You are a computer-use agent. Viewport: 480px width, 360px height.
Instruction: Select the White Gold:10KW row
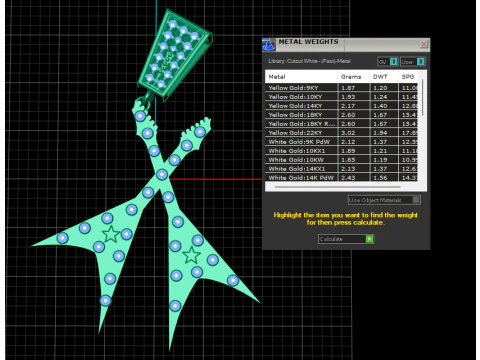342,160
